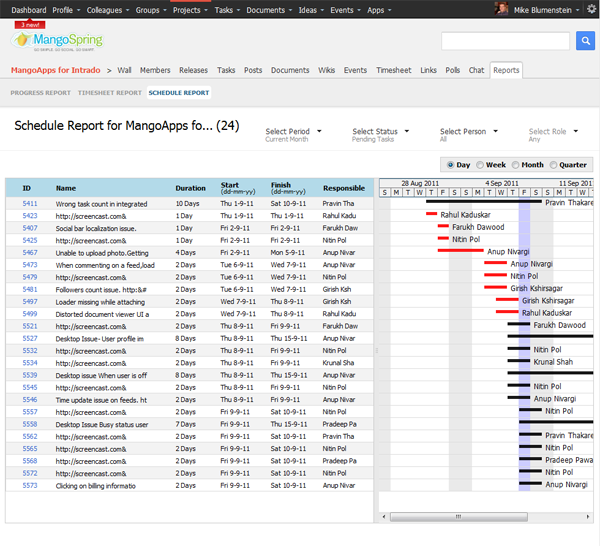Click the black Krunal Shah Gantt bar

click(518, 361)
